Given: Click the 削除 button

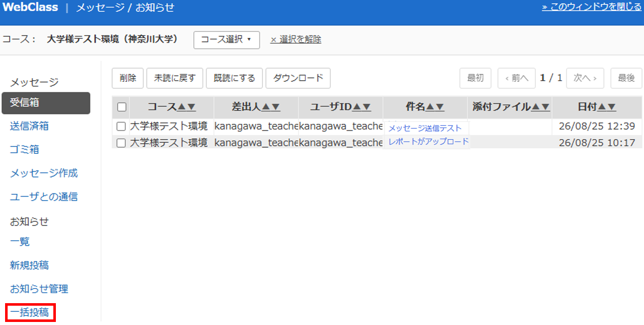Looking at the screenshot, I should coord(128,78).
